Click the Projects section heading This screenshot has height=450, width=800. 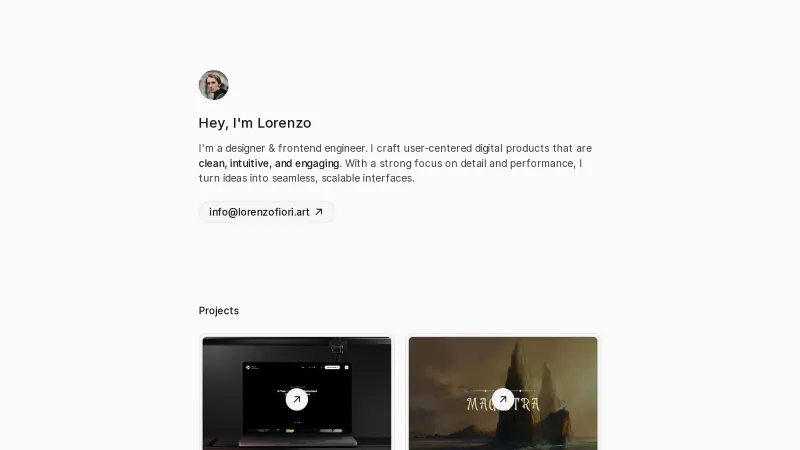pos(218,311)
